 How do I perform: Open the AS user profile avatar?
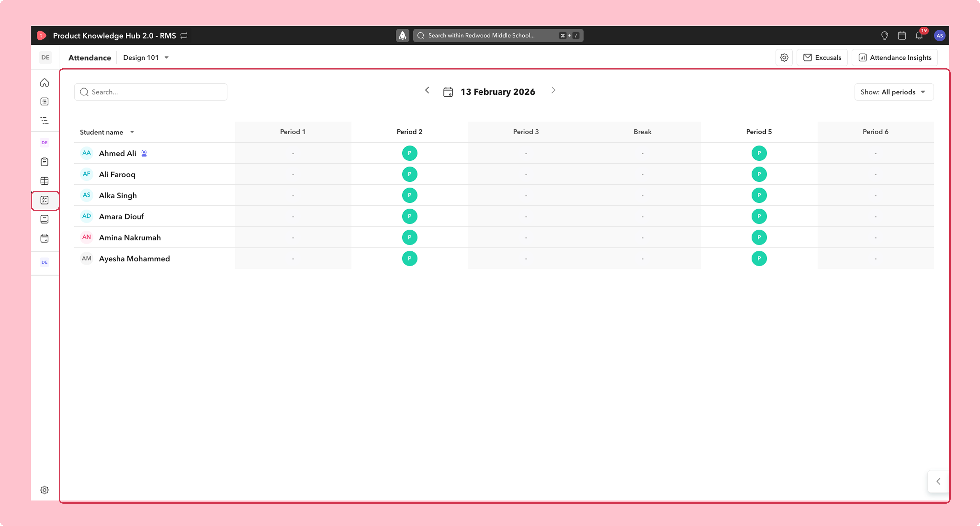pos(939,35)
